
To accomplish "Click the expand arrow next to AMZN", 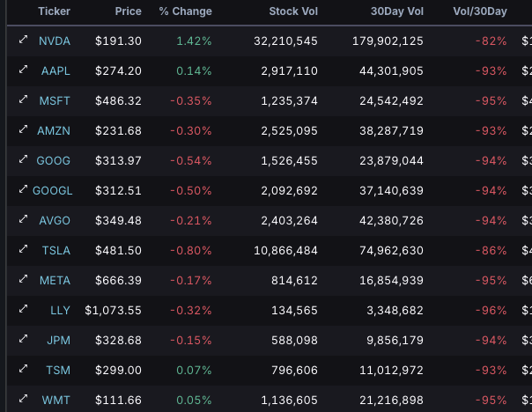I will coord(23,130).
